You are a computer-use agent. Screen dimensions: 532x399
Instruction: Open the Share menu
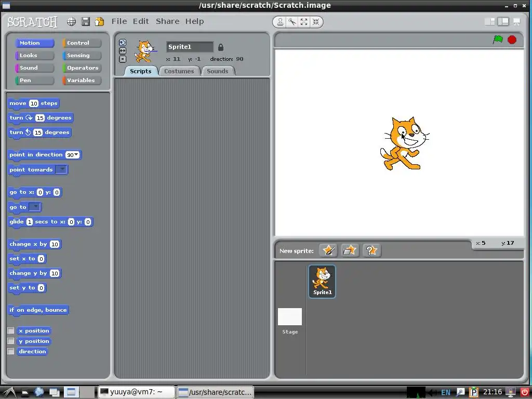tap(168, 21)
